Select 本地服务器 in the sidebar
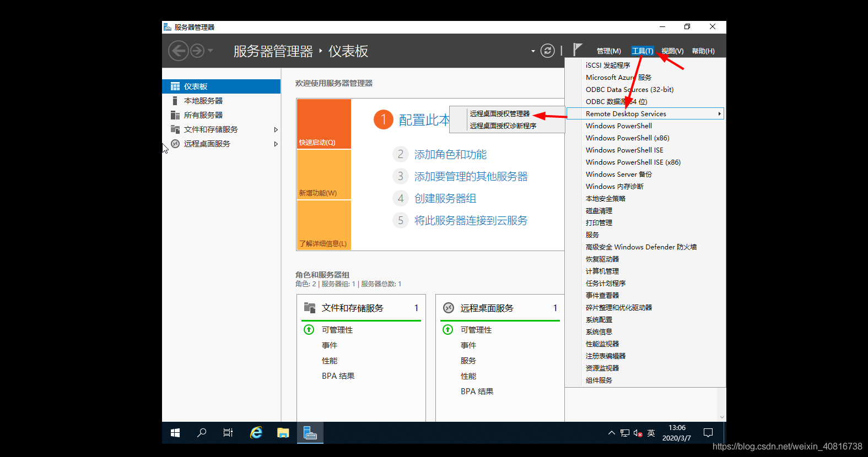Image resolution: width=868 pixels, height=457 pixels. 203,101
